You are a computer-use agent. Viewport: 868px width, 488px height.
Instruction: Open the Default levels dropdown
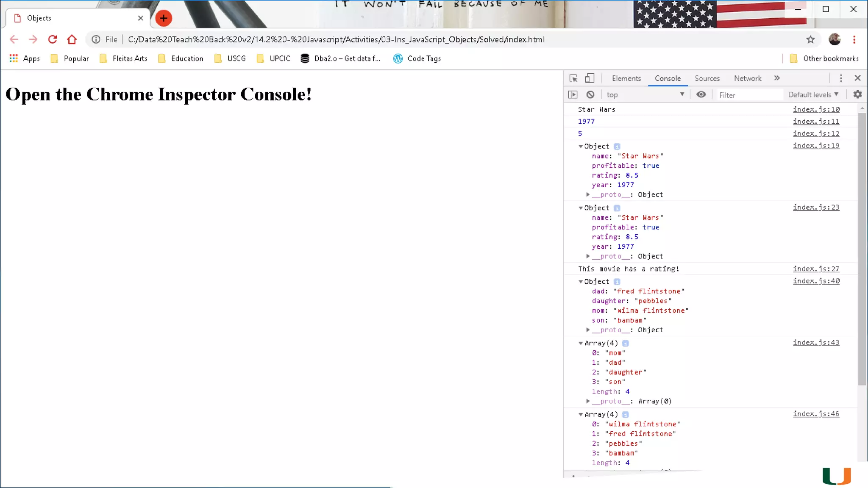(813, 95)
